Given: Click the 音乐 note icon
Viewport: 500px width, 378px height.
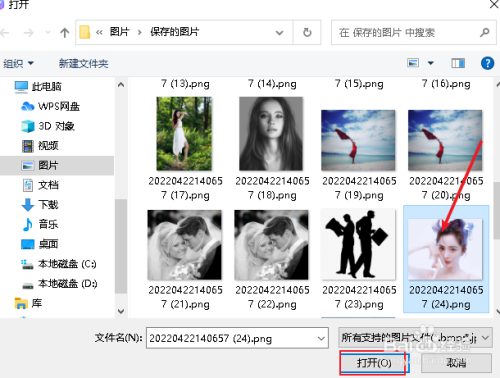Looking at the screenshot, I should [x=28, y=224].
